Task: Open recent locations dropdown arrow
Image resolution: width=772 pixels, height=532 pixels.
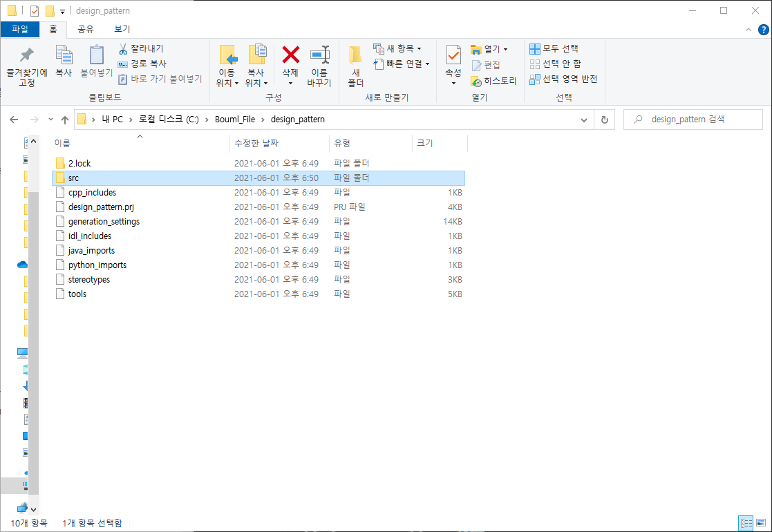Action: [x=50, y=120]
